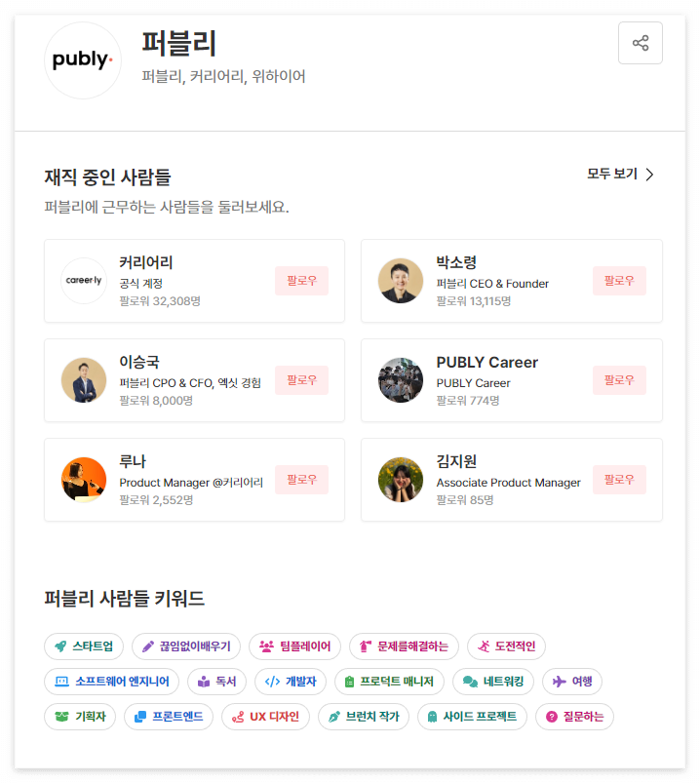Click the rocket icon on 스타트업 keyword

point(62,646)
